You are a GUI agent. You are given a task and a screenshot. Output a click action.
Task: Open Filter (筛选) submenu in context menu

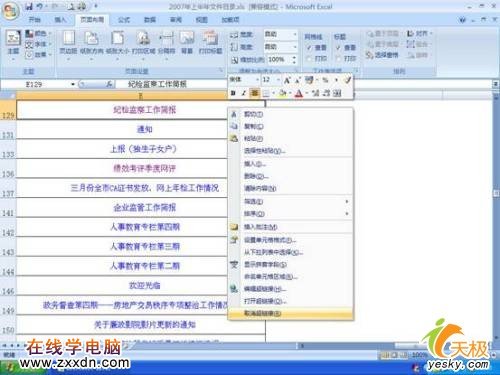tap(290, 201)
